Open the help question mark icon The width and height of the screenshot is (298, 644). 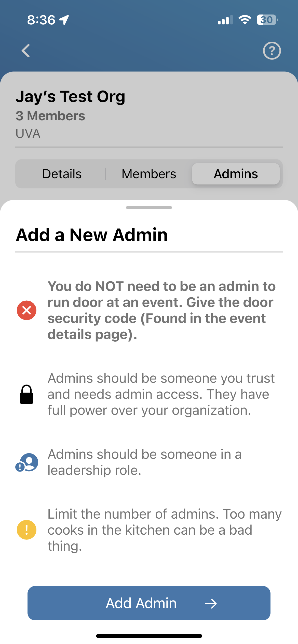click(272, 51)
